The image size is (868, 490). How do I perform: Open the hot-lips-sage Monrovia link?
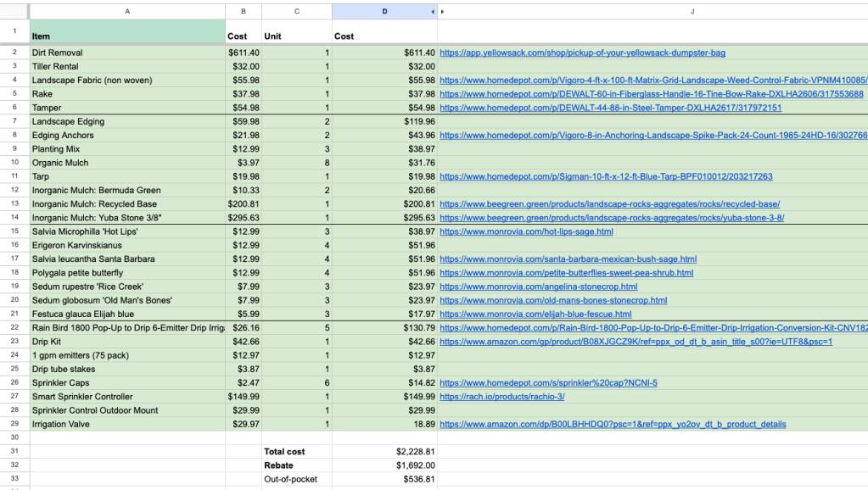526,231
